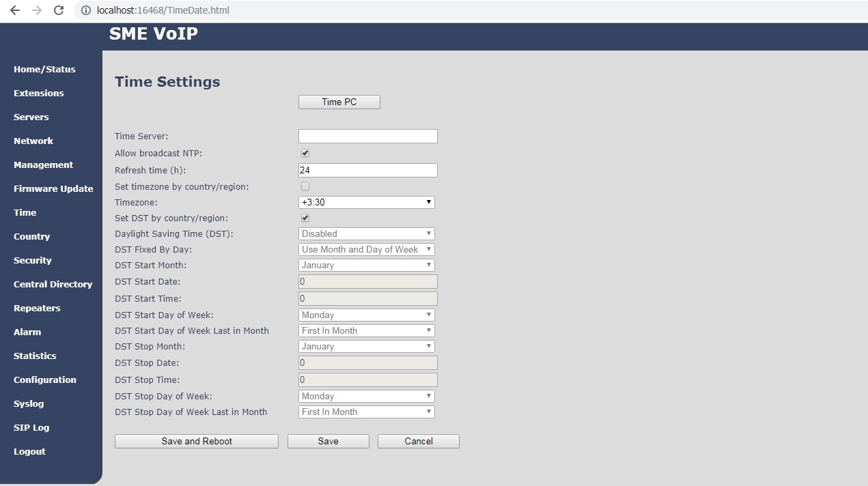Open the DST Fixed By Day dropdown
The image size is (868, 486).
pos(367,249)
